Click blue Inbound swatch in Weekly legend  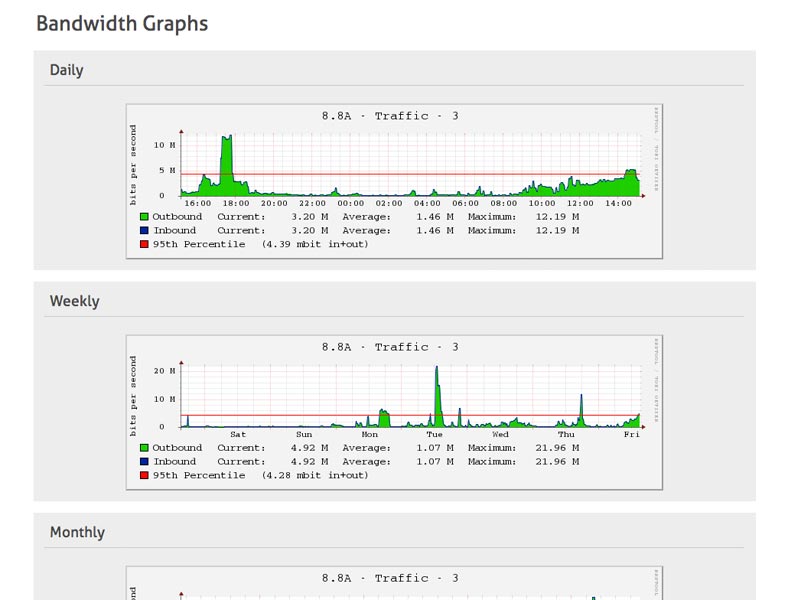(144, 462)
